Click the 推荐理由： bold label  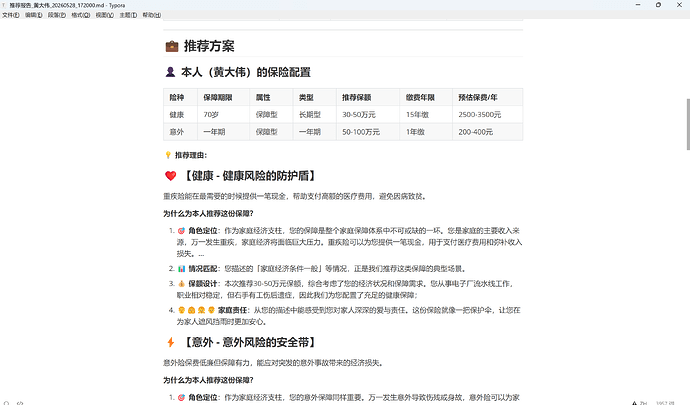191,155
